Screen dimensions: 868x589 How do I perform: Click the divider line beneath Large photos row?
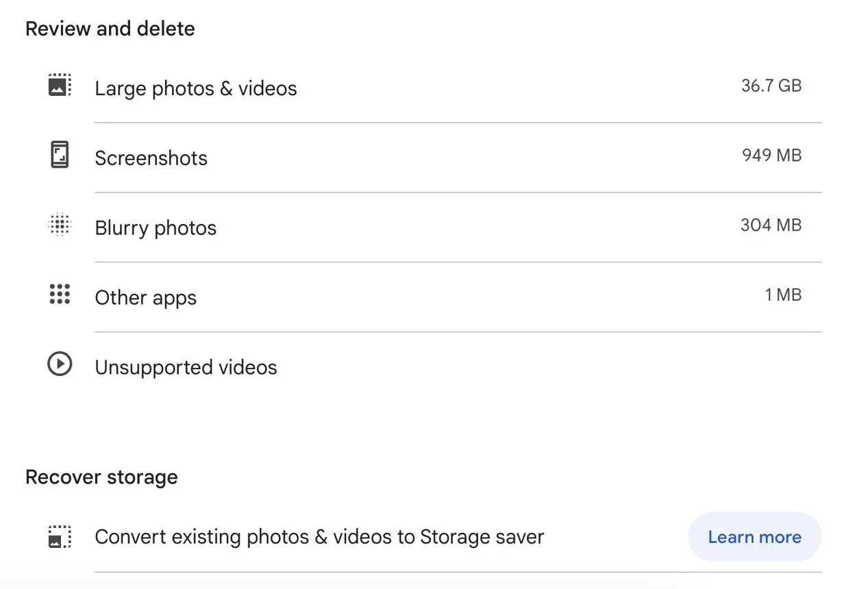coord(458,123)
